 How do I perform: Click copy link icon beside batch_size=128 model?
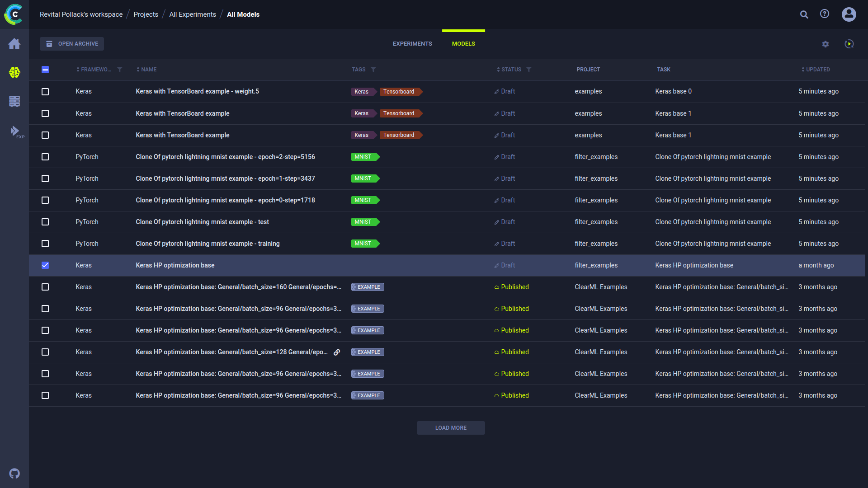[x=337, y=352]
